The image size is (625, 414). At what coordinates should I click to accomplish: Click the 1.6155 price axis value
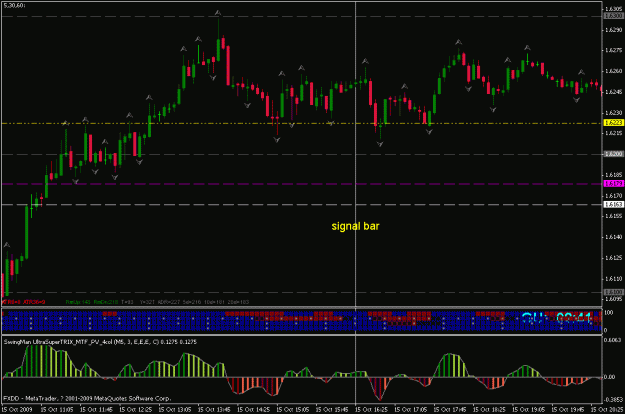[x=614, y=216]
